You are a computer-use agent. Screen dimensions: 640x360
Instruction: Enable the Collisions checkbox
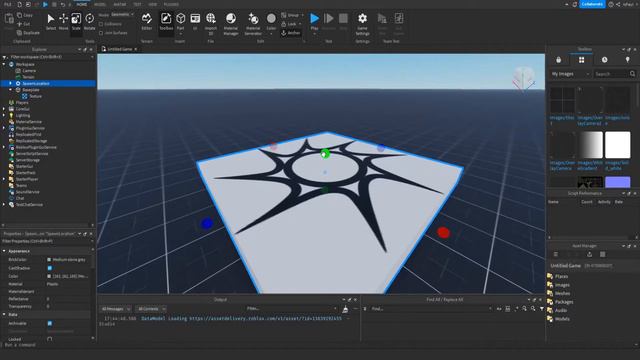[x=101, y=24]
